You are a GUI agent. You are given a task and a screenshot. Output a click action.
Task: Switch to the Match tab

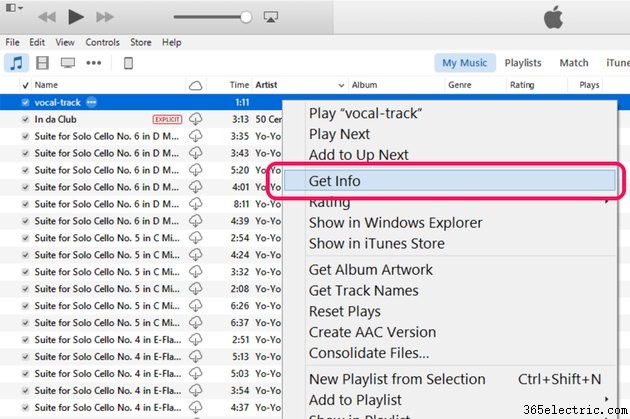pos(574,63)
